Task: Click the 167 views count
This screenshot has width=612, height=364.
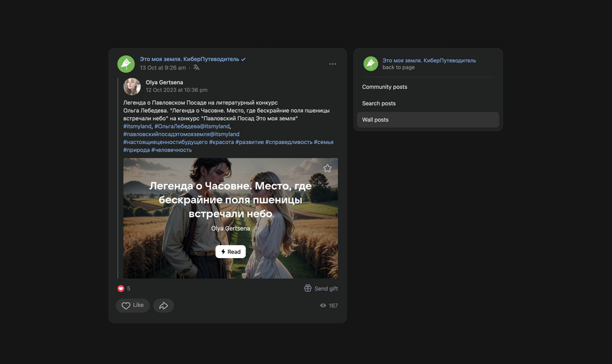Action: tap(333, 306)
